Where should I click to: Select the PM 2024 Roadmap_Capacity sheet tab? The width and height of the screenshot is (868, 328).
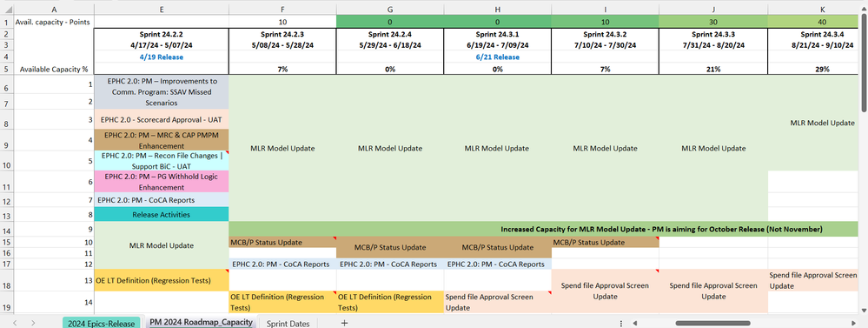tap(201, 323)
